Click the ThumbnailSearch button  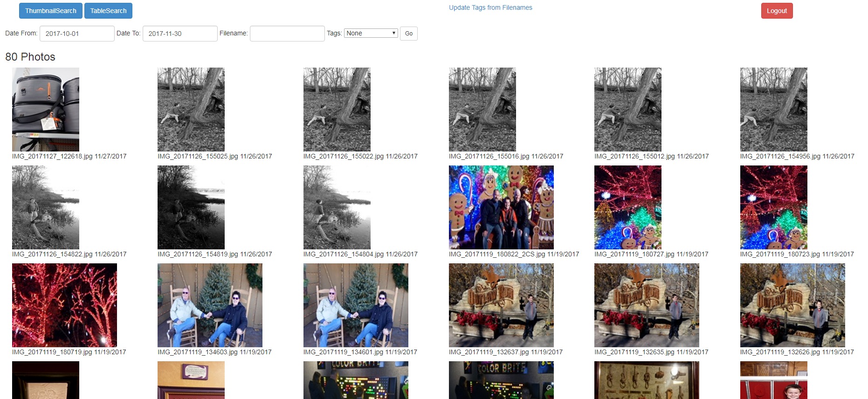[50, 11]
